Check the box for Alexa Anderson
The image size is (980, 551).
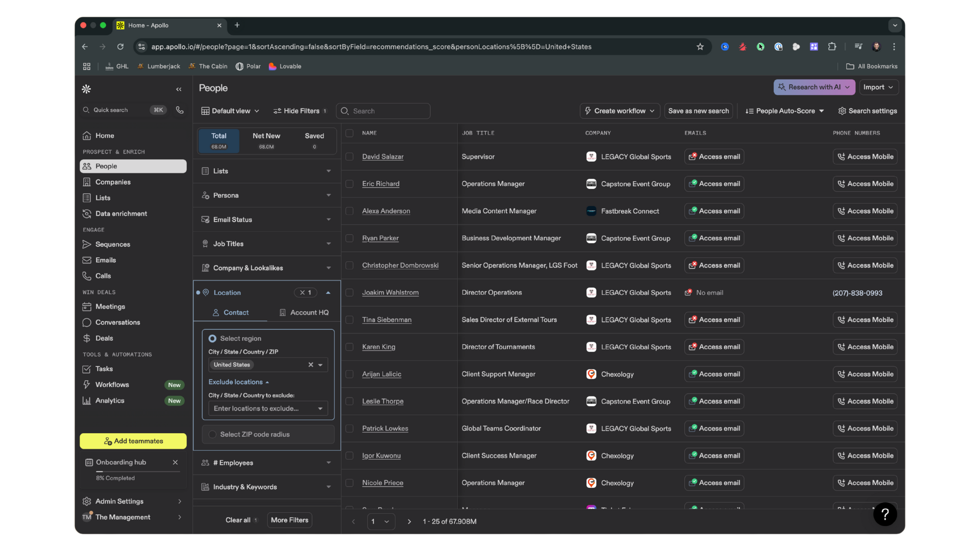click(350, 211)
